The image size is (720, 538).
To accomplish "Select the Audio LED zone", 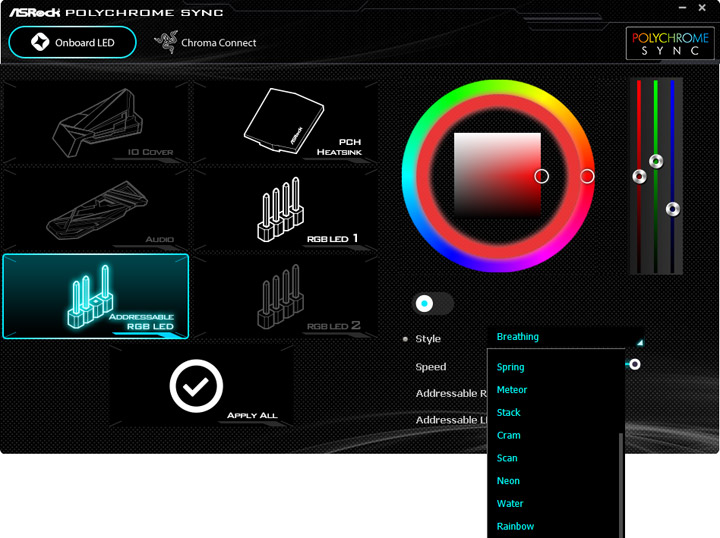I will click(96, 209).
